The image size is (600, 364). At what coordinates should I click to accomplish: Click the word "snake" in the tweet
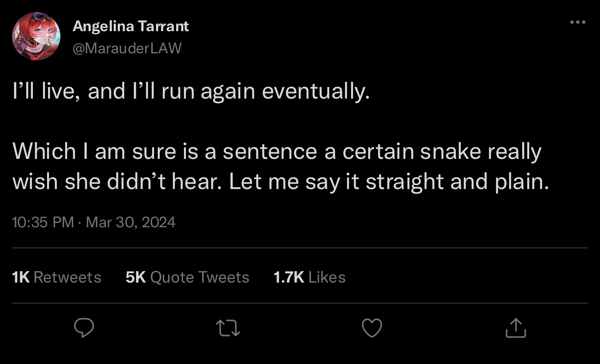point(451,151)
